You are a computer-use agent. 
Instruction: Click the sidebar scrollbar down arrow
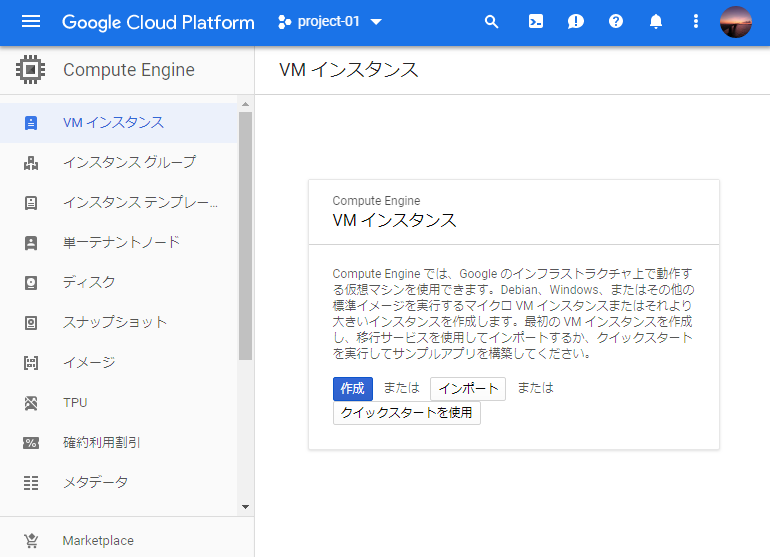click(246, 507)
